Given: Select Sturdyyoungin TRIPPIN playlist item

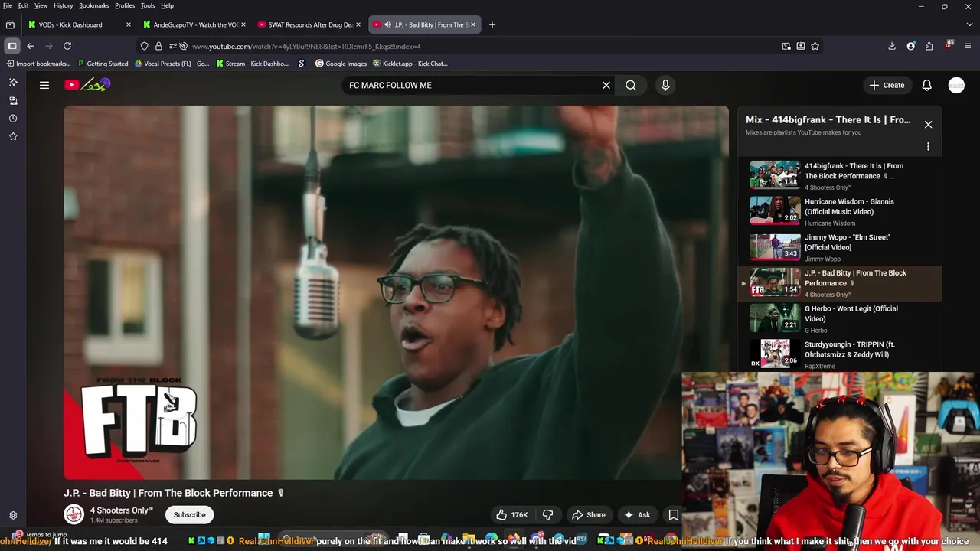Looking at the screenshot, I should point(839,354).
